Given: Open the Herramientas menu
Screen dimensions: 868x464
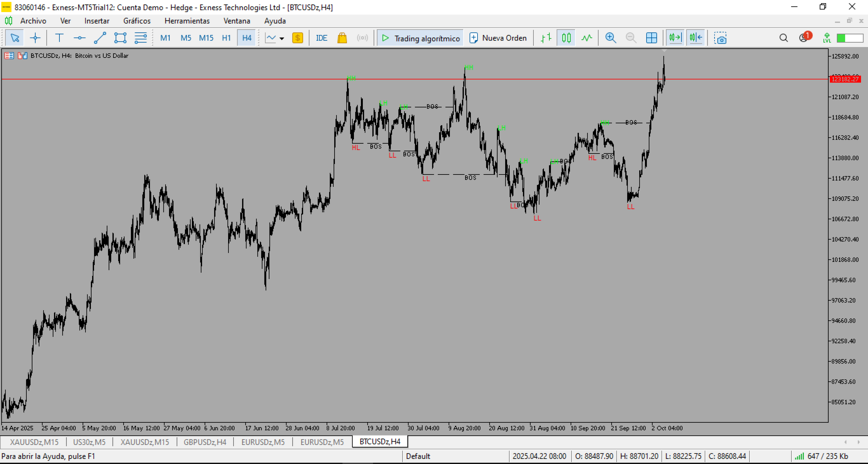Looking at the screenshot, I should 187,20.
